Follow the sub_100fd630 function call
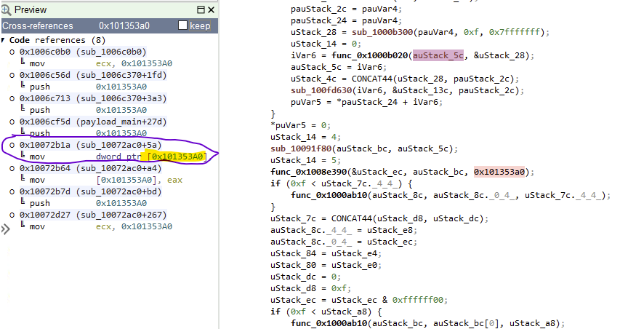The height and width of the screenshot is (329, 644). pyautogui.click(x=321, y=90)
